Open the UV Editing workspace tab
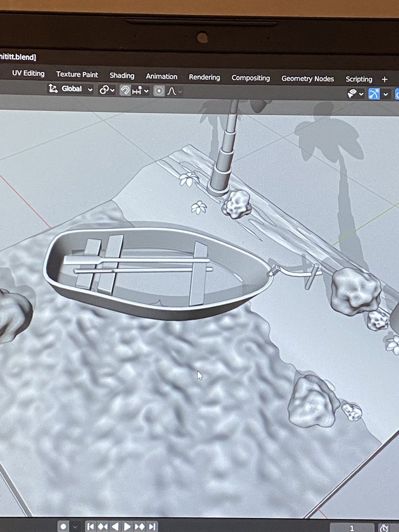The width and height of the screenshot is (399, 532). coord(28,73)
